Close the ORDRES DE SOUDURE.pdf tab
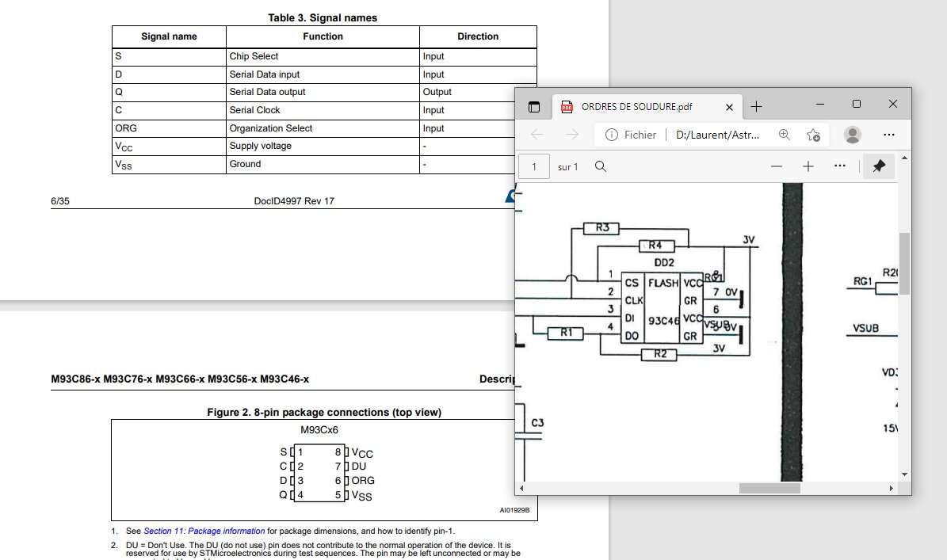Screen dimensions: 947x560 pos(729,107)
